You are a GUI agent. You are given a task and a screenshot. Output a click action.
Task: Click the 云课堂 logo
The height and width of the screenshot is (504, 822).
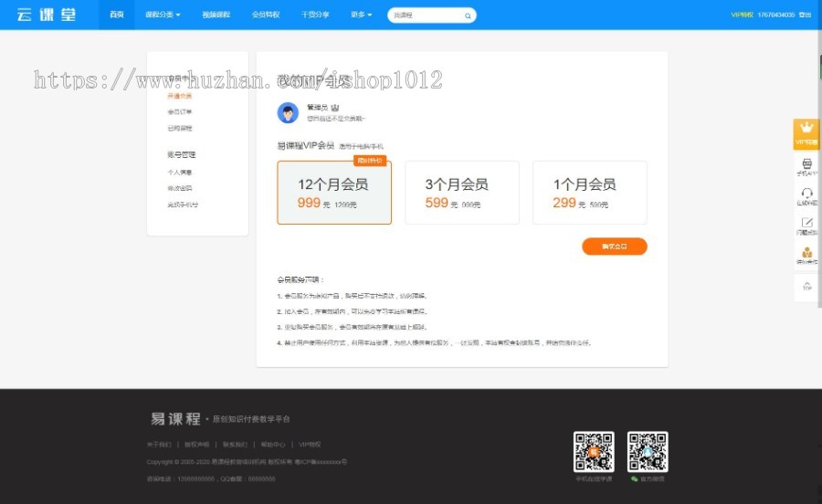click(46, 15)
